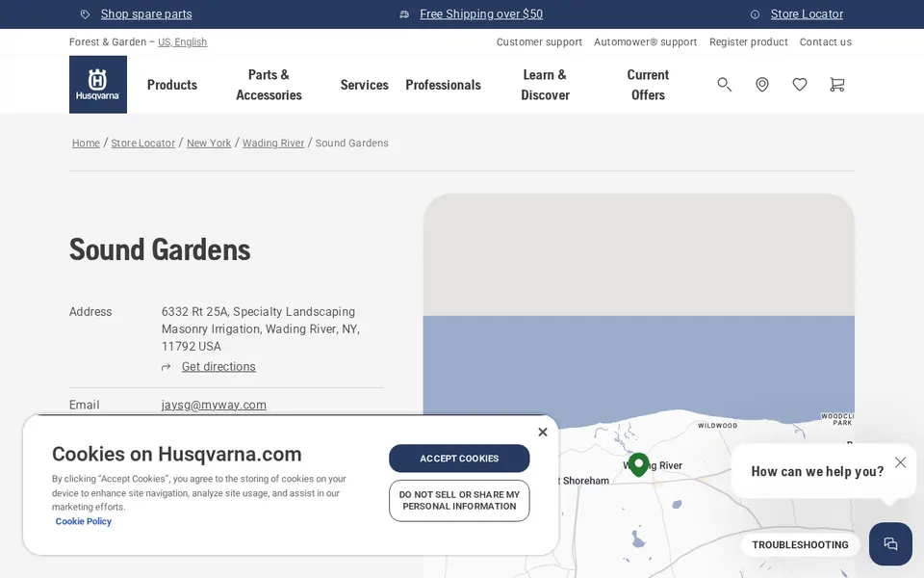Viewport: 924px width, 578px height.
Task: Click the tag icon beside Shop spare parts
Action: (x=86, y=14)
